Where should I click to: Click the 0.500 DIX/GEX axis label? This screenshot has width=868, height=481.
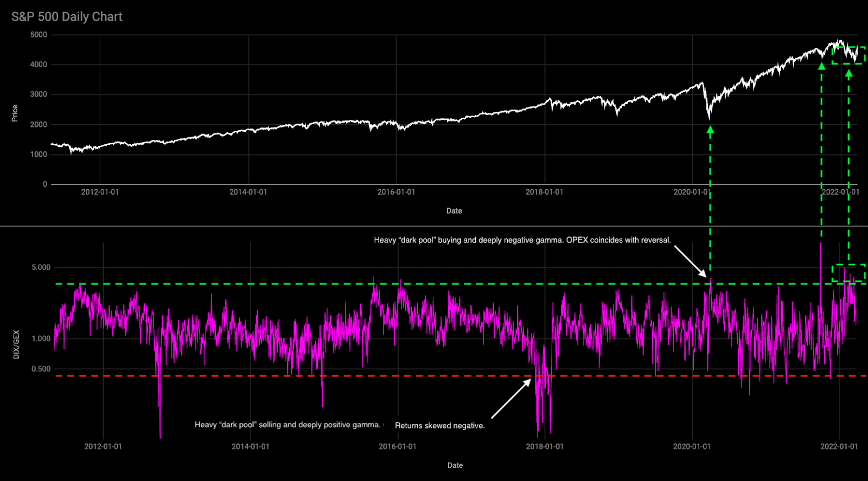pos(41,369)
